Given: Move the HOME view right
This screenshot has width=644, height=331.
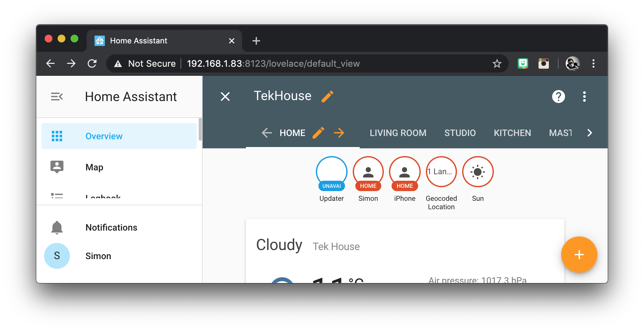Looking at the screenshot, I should 339,133.
